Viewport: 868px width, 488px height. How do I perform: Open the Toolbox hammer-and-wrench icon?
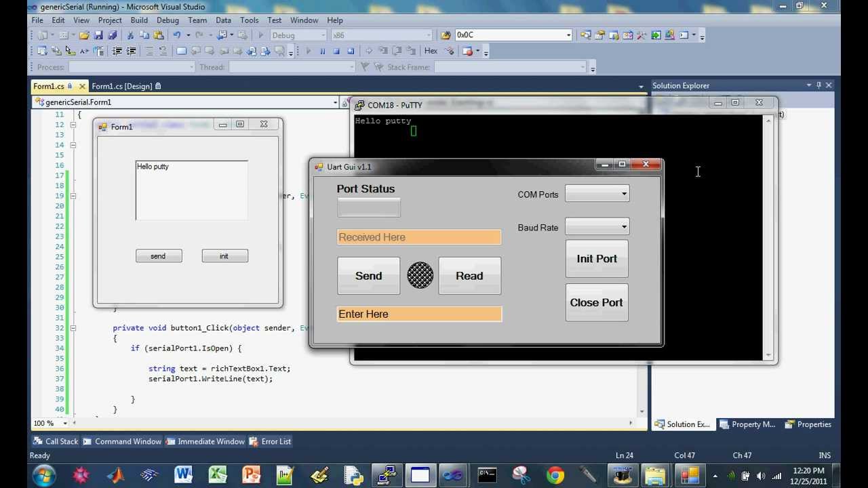(642, 35)
